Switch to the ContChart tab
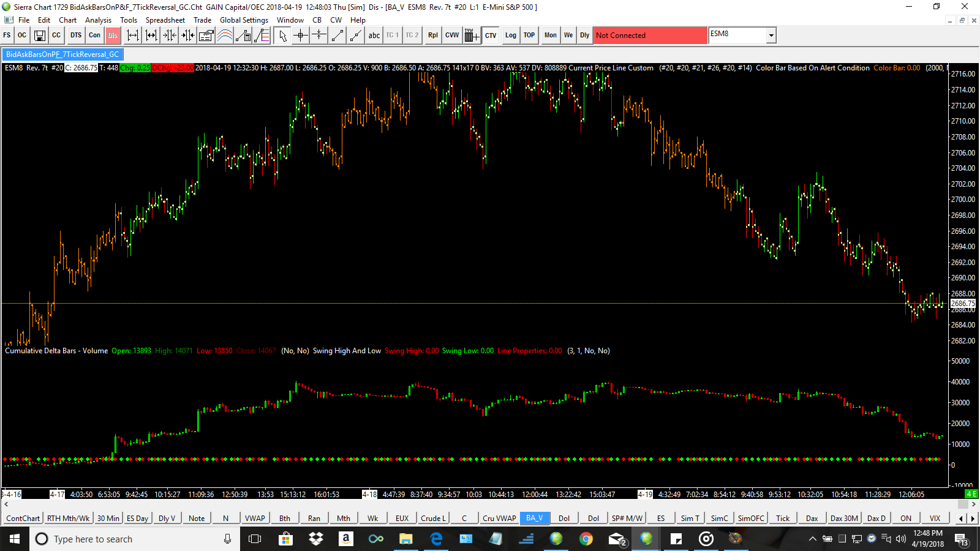This screenshot has height=551, width=980. 23,518
